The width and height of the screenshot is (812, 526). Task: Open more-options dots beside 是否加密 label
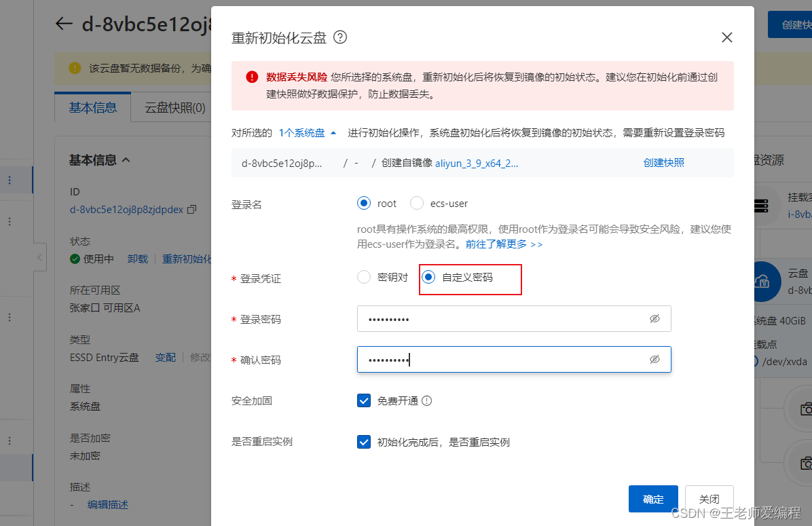pyautogui.click(x=10, y=441)
